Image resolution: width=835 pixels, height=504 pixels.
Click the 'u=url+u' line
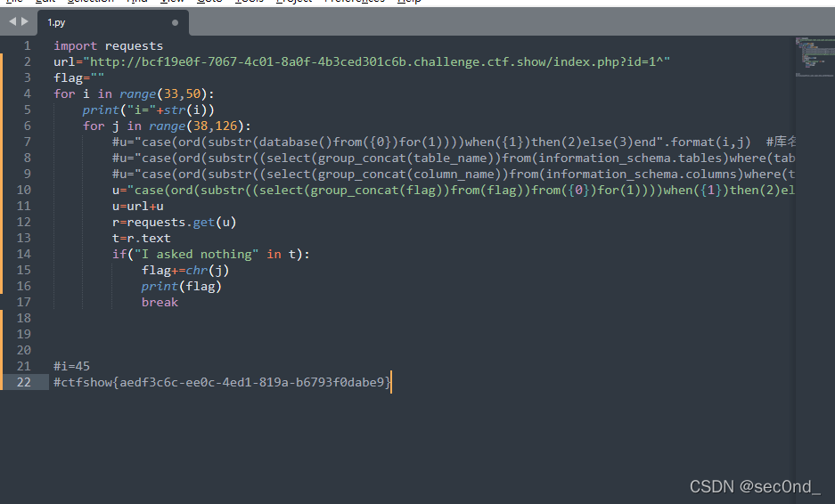click(x=138, y=206)
